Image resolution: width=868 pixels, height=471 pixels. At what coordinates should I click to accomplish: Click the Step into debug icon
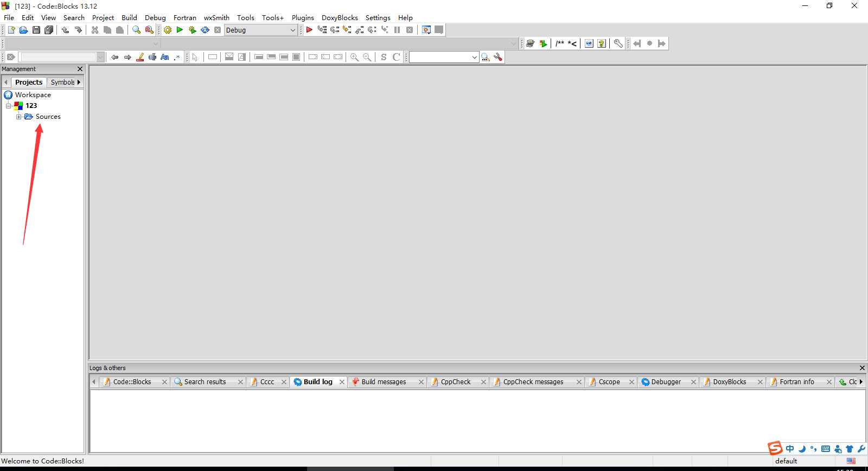coord(347,30)
